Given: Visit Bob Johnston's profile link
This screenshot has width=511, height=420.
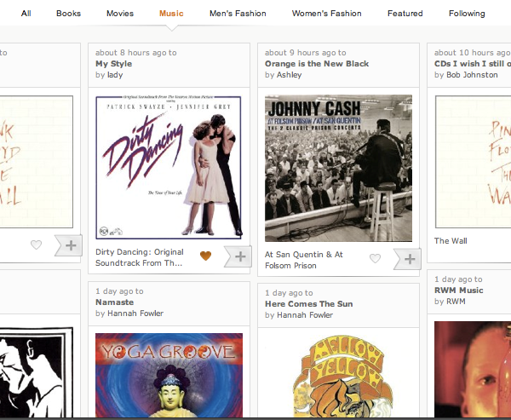Looking at the screenshot, I should tap(472, 75).
